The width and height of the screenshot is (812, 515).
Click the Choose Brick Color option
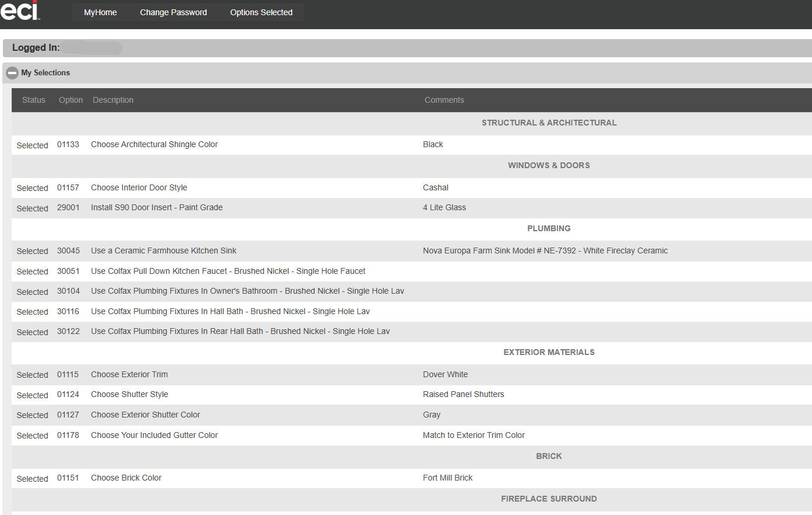coord(126,478)
